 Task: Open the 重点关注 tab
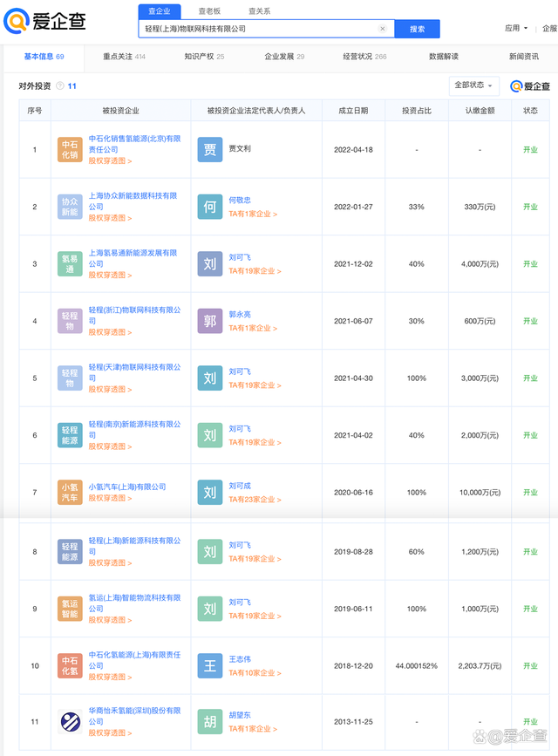tap(124, 57)
